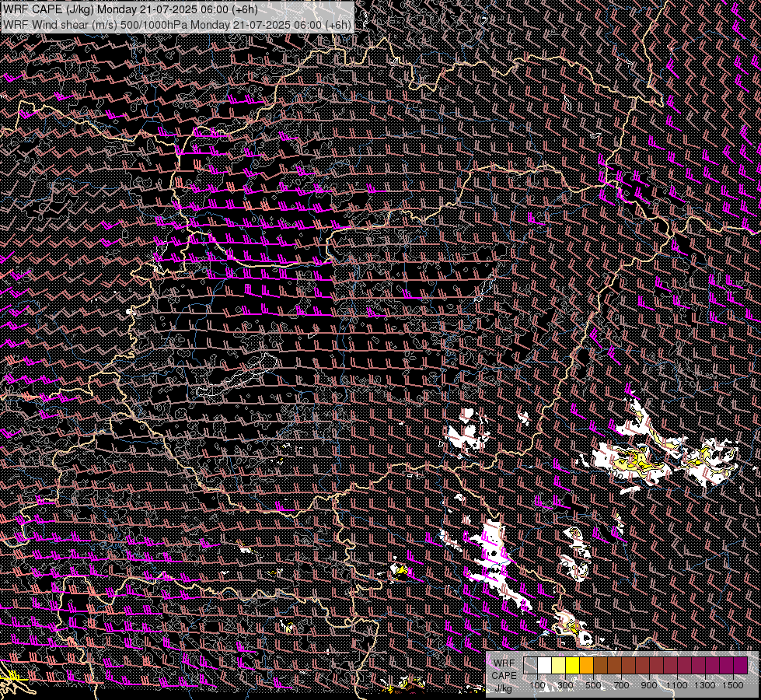Click the "CAPE" label in the legend

tap(504, 676)
